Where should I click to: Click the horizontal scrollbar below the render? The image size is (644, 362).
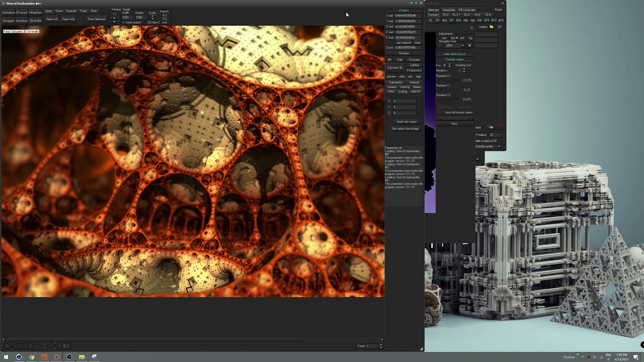193,339
